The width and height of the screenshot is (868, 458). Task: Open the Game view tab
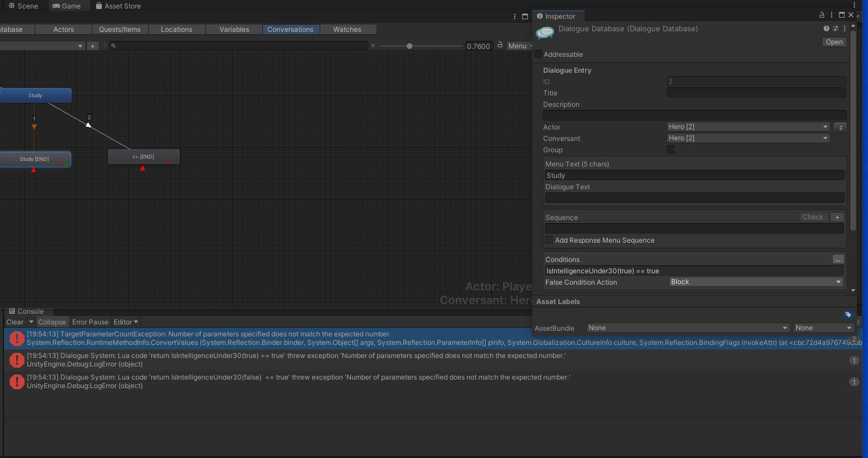67,6
